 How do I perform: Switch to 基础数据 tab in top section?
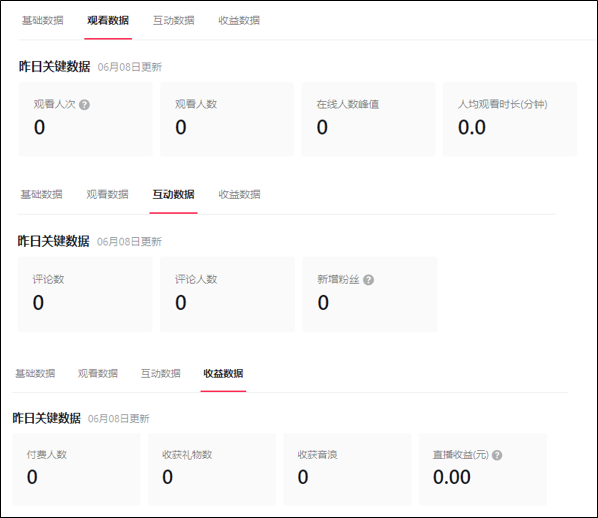pyautogui.click(x=43, y=20)
